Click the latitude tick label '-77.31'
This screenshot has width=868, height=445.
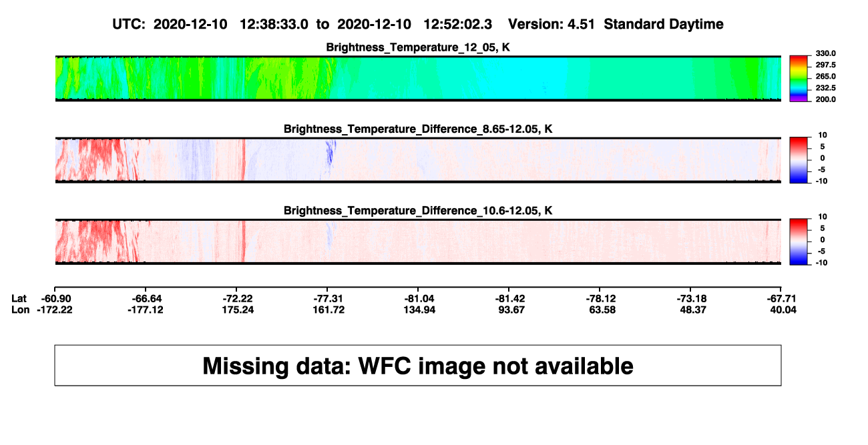point(328,298)
